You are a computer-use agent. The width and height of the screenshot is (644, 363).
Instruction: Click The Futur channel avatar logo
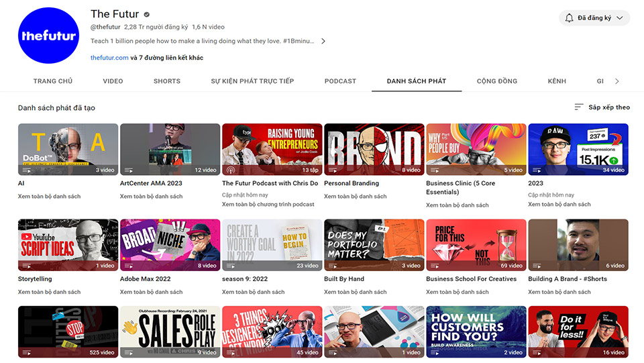[x=49, y=36]
